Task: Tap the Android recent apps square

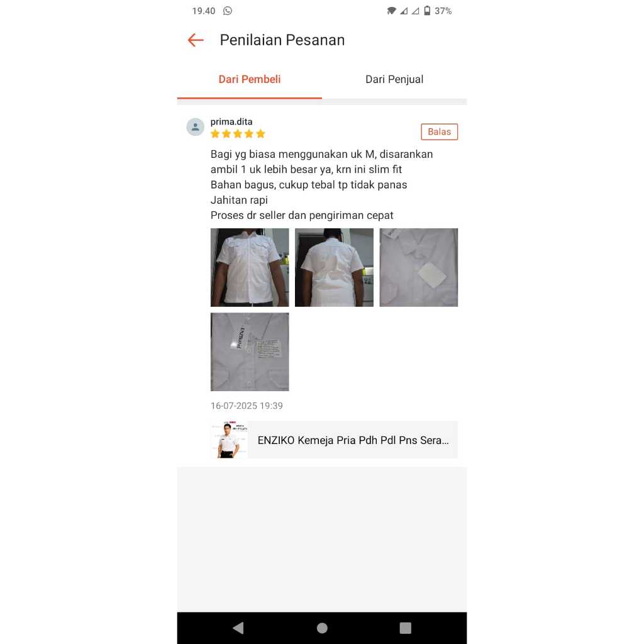Action: pyautogui.click(x=406, y=628)
